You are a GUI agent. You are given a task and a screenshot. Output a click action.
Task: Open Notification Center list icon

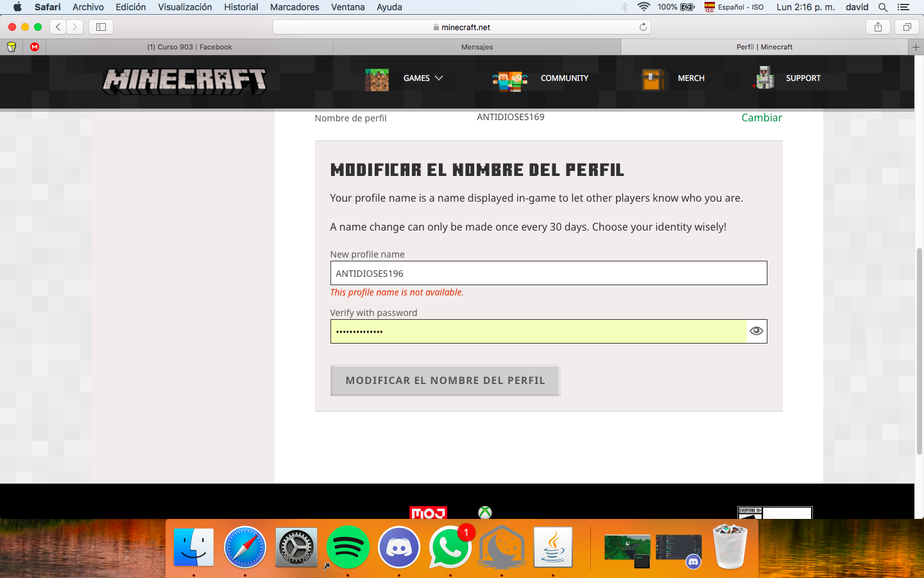(903, 7)
